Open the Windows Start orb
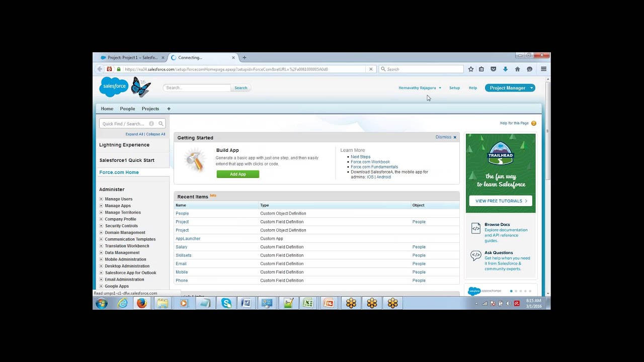The width and height of the screenshot is (644, 362). [x=102, y=303]
